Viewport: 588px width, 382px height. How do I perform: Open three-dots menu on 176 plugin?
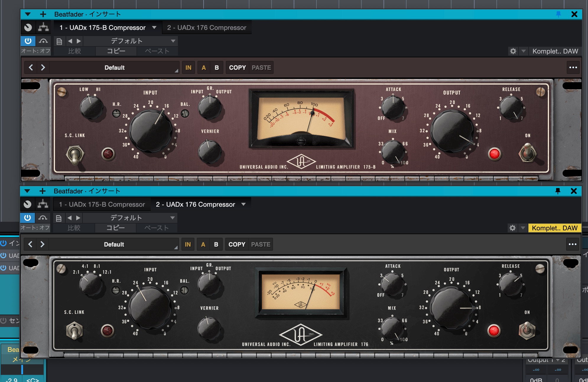coord(573,244)
